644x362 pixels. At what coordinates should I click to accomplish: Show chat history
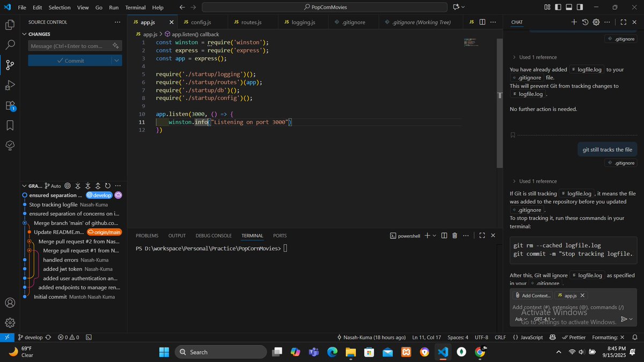click(x=586, y=22)
